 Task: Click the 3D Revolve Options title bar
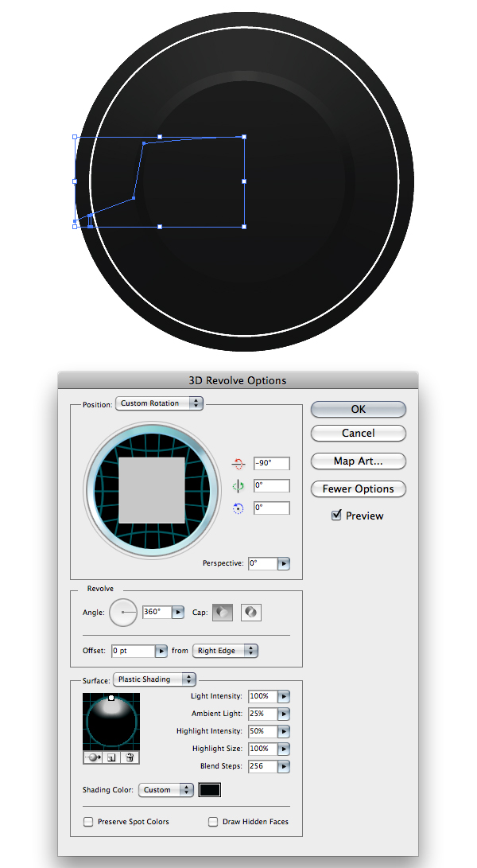pyautogui.click(x=238, y=380)
